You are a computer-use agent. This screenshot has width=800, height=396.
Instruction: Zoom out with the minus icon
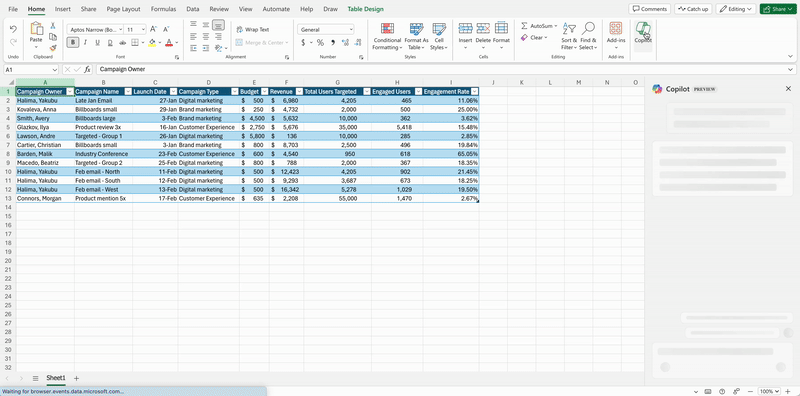tap(752, 391)
